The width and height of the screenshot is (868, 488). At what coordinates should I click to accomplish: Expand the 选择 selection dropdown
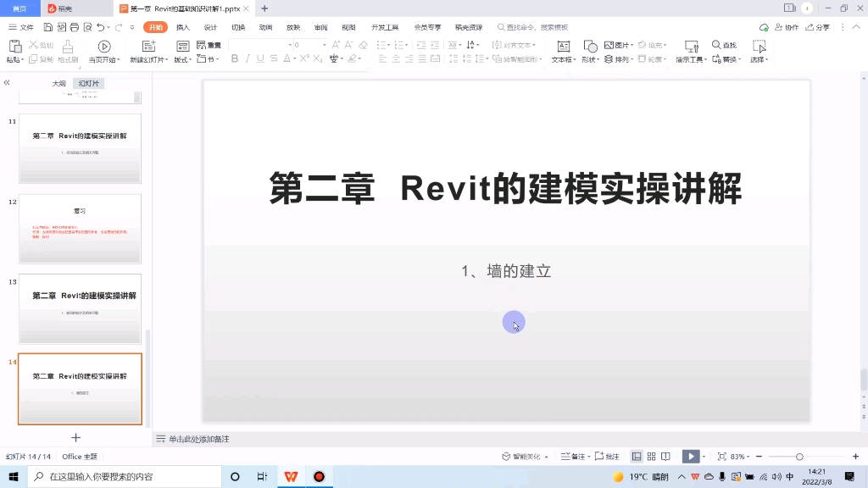click(759, 61)
